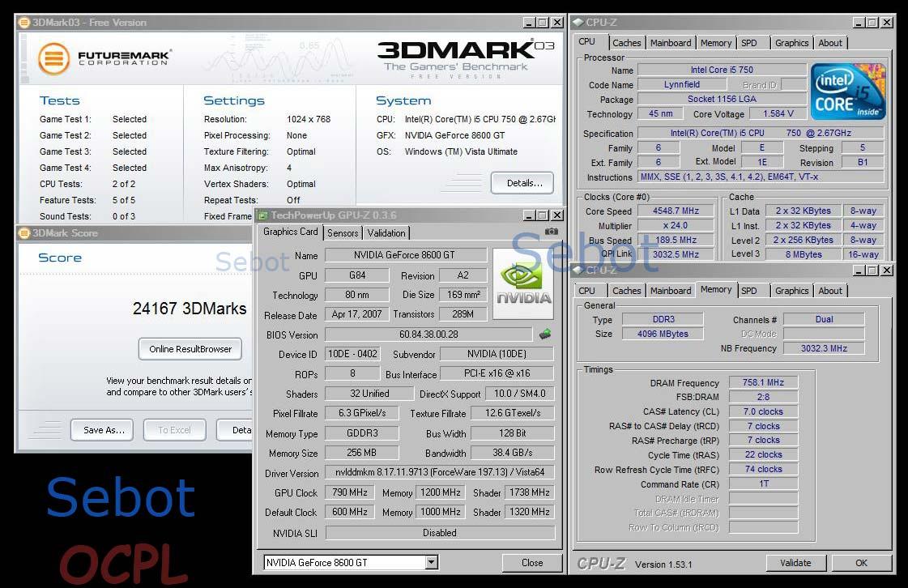Click the GPU name field NVIDIA GeForce 8600 GT

tap(405, 255)
